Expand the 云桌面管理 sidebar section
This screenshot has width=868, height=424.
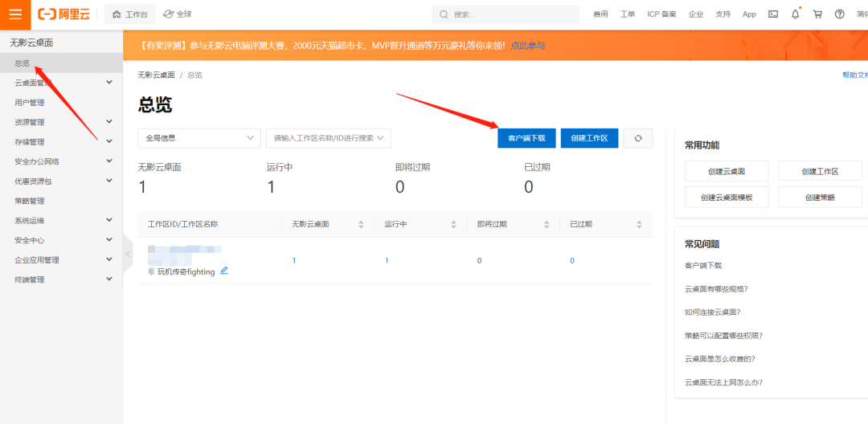click(61, 83)
